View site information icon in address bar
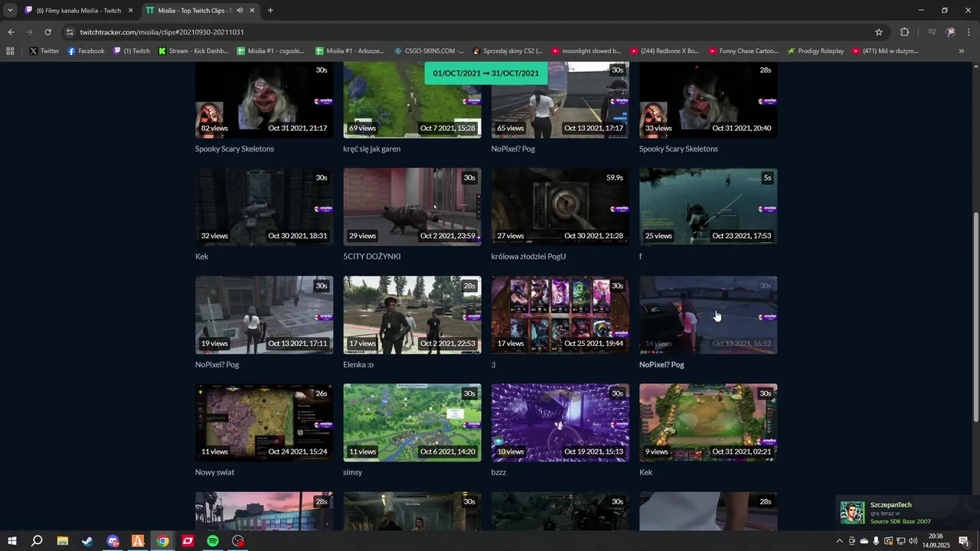980x551 pixels. pyautogui.click(x=70, y=32)
